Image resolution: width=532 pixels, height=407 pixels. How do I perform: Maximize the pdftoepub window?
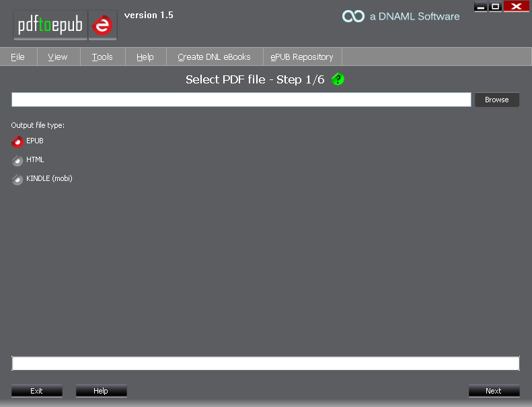[496, 7]
